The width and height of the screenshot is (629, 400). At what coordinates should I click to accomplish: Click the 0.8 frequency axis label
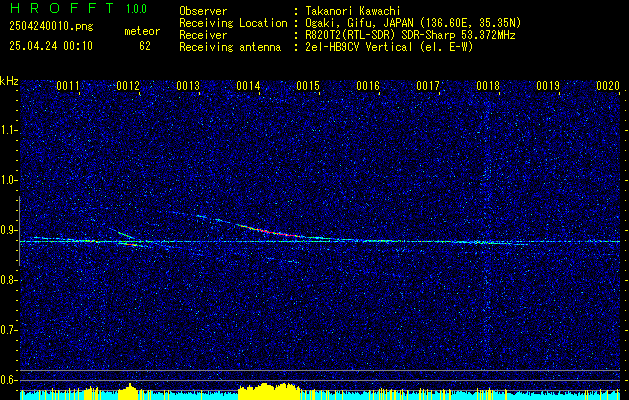[8, 280]
